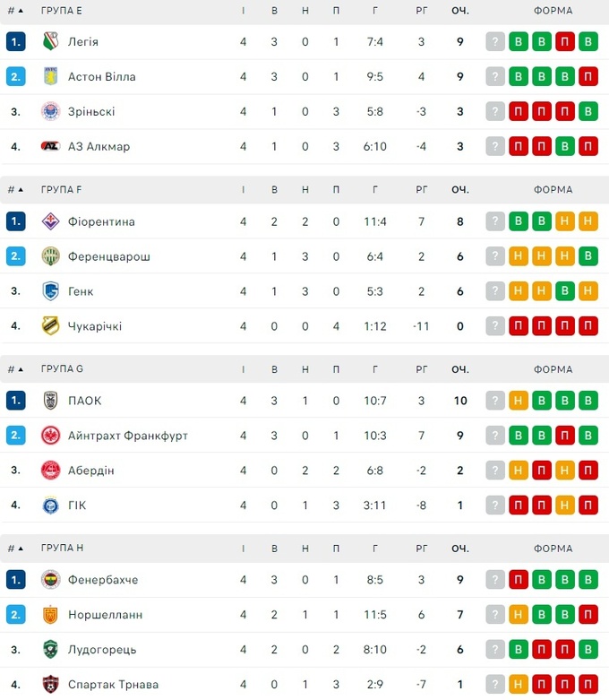
Task: Open the Ференцварош team link
Action: [x=108, y=256]
